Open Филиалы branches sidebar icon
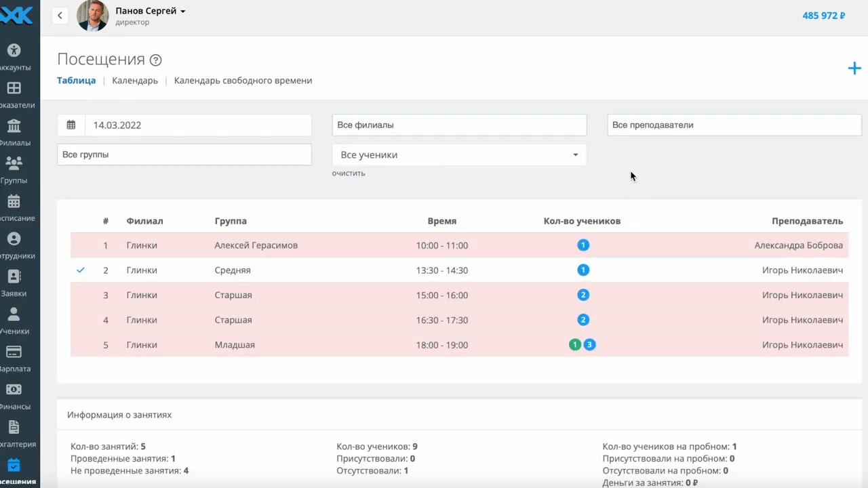The image size is (868, 488). [14, 126]
